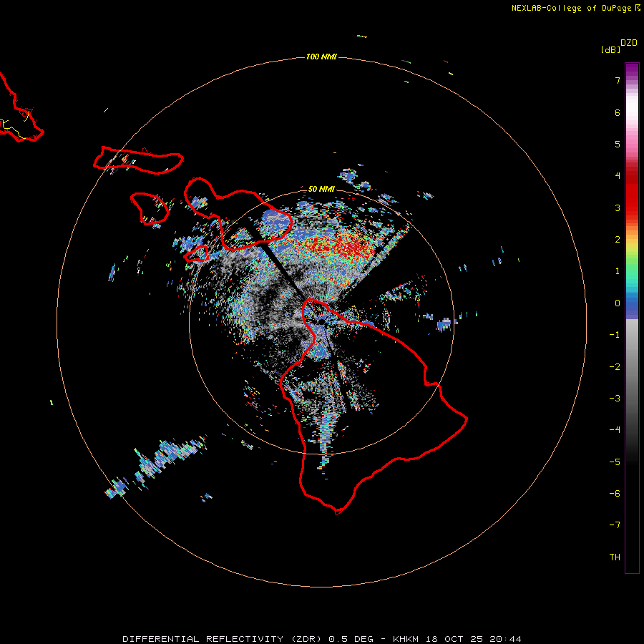The width and height of the screenshot is (644, 644).
Task: Click the 1 value on the color scale
Action: tap(618, 271)
